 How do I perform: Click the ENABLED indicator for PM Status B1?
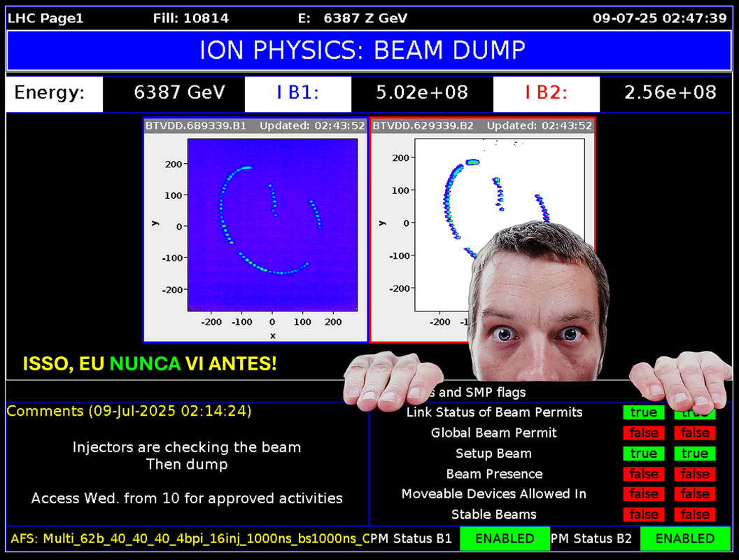[x=505, y=538]
